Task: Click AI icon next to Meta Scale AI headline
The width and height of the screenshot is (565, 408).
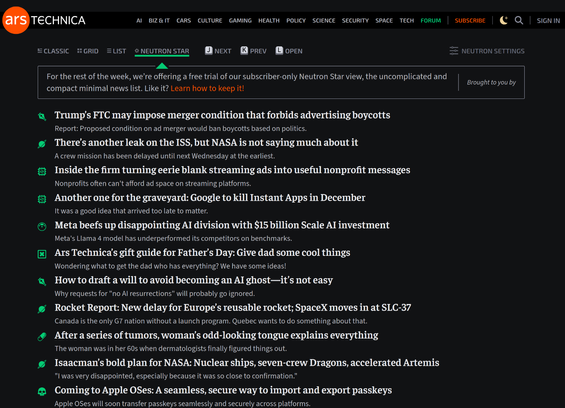Action: pos(42,226)
